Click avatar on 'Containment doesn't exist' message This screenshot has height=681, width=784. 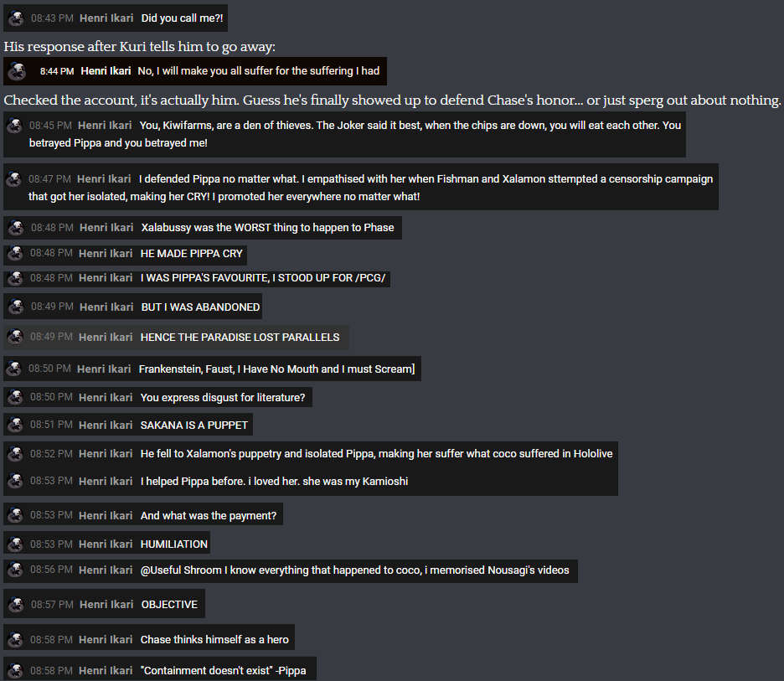click(x=15, y=670)
